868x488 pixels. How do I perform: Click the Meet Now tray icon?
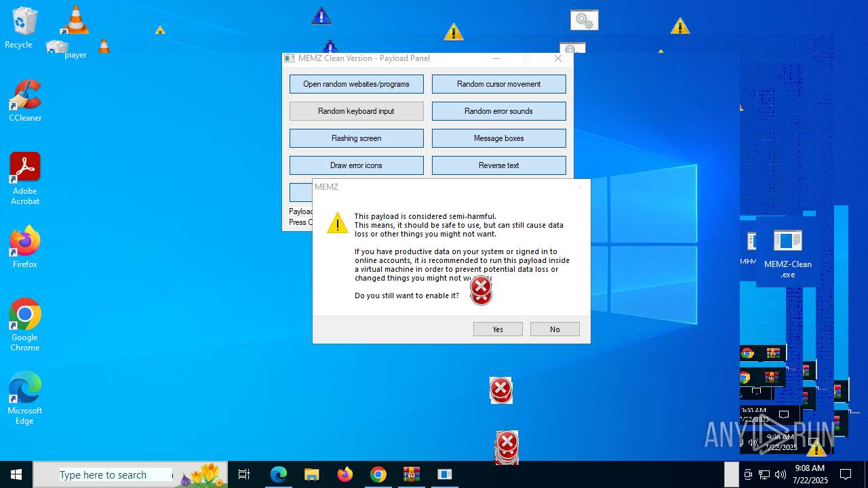click(x=748, y=474)
